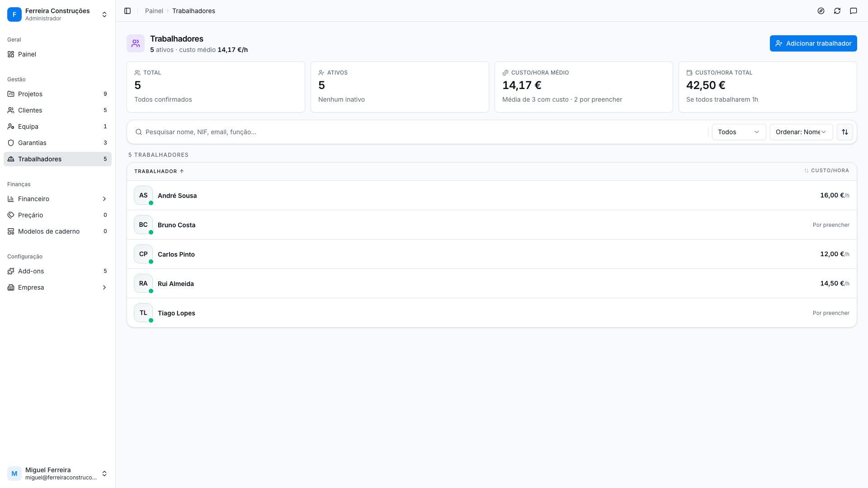Open Clientes in the sidebar

coord(57,110)
